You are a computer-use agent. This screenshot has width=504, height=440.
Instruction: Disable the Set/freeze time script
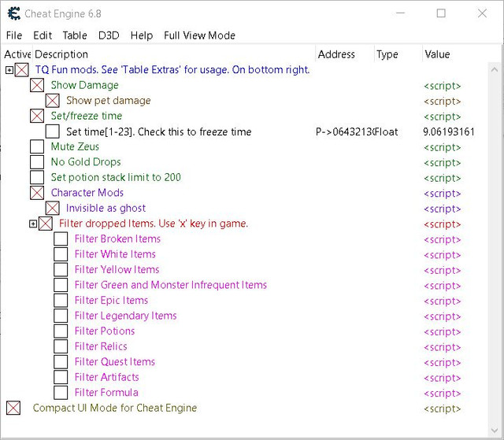[37, 116]
